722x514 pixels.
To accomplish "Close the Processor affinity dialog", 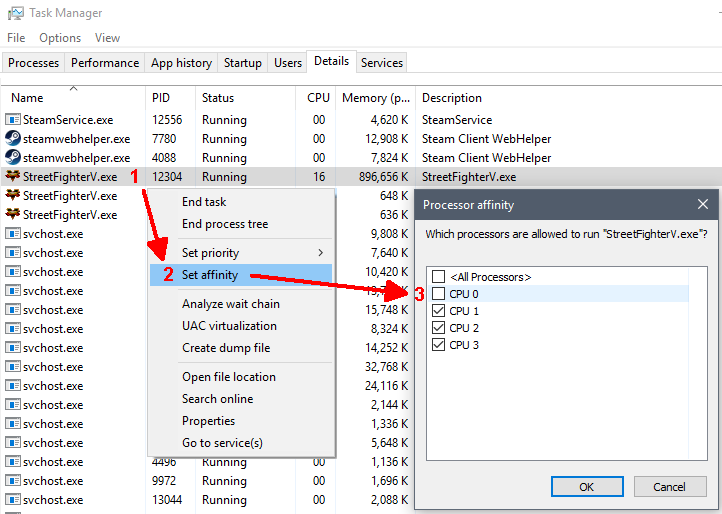I will click(x=702, y=204).
